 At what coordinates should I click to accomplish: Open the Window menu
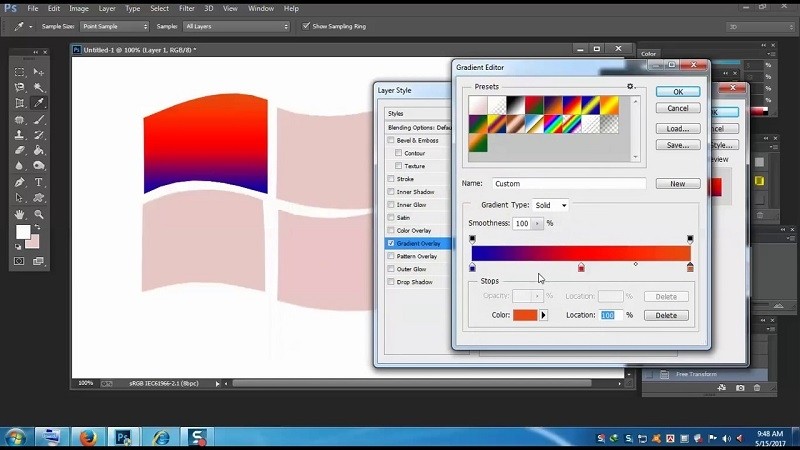coord(261,9)
